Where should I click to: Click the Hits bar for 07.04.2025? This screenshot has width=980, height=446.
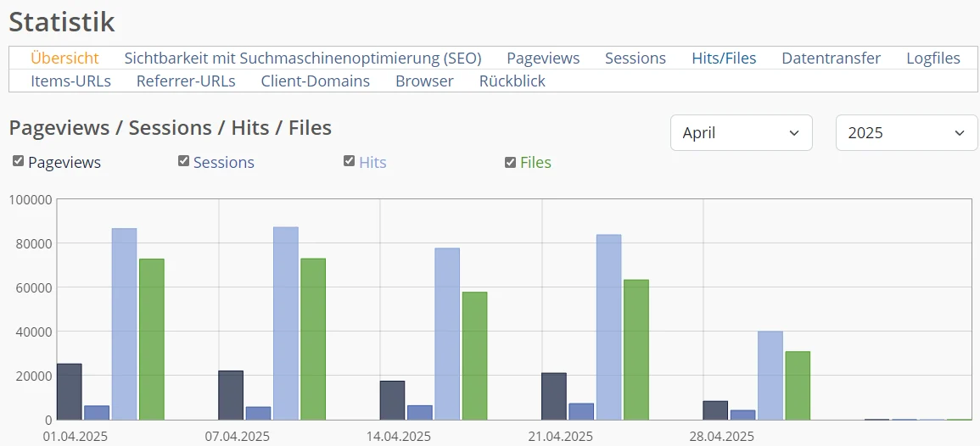pos(286,324)
